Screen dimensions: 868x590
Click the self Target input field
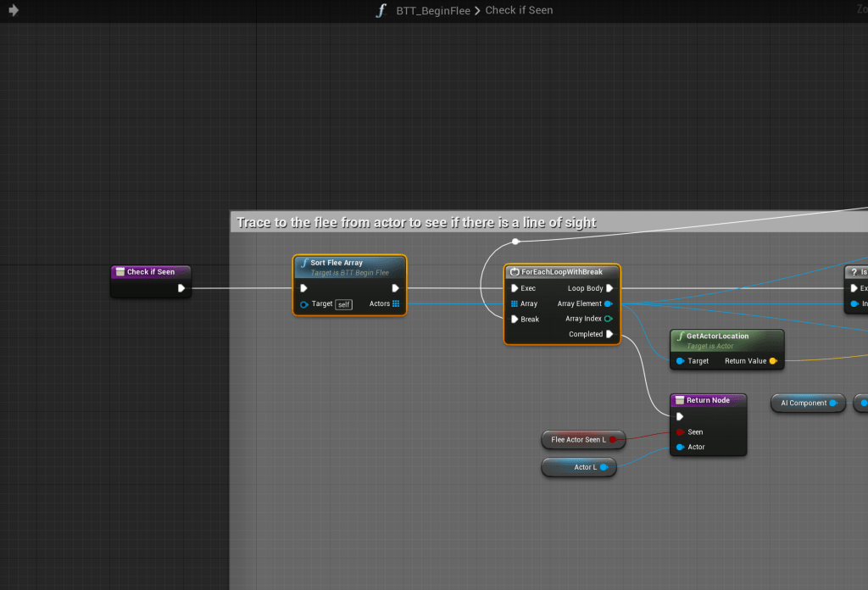pos(343,304)
